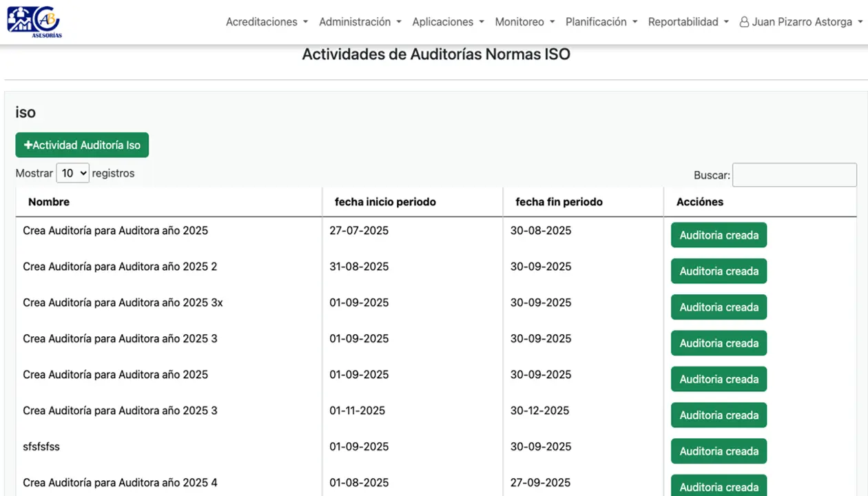Open the Reportabilidad dropdown
Image resolution: width=868 pixels, height=496 pixels.
tap(688, 22)
